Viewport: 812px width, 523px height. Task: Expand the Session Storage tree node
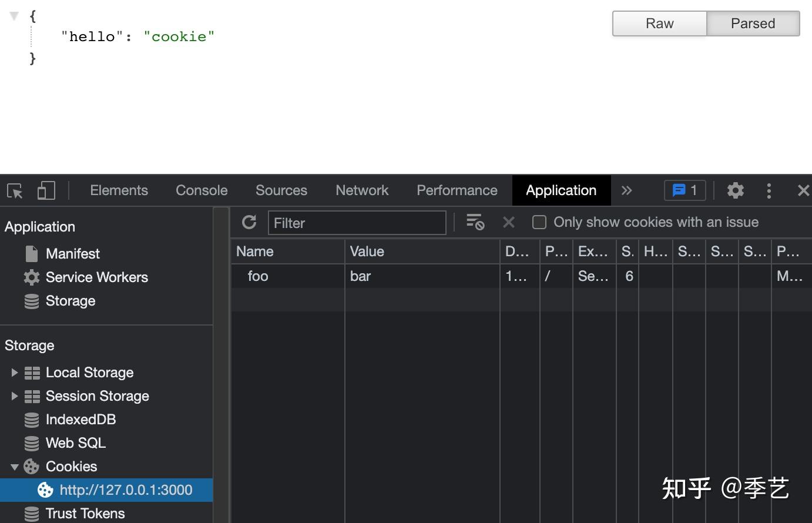click(x=15, y=396)
